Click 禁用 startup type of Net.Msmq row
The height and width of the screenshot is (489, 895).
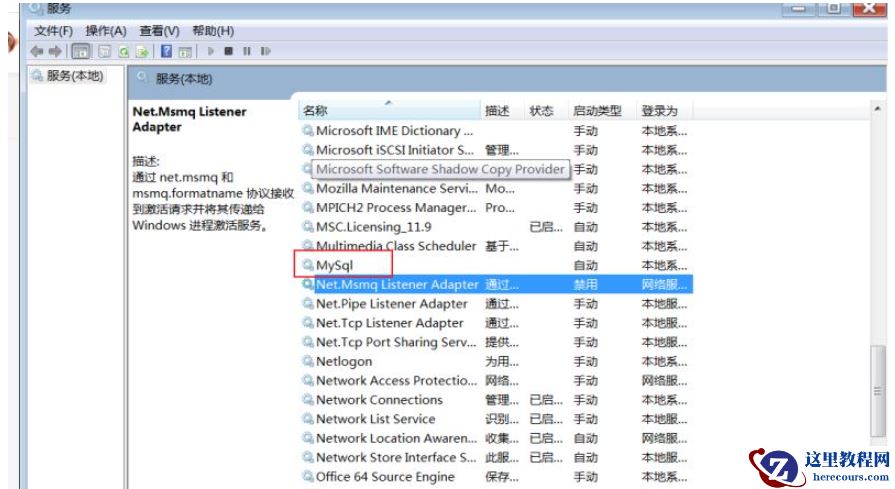[586, 284]
